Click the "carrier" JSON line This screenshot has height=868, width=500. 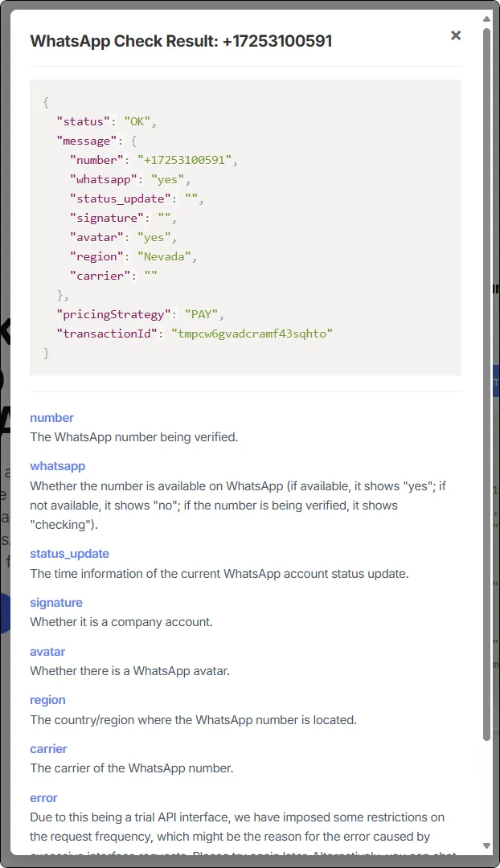coord(113,276)
